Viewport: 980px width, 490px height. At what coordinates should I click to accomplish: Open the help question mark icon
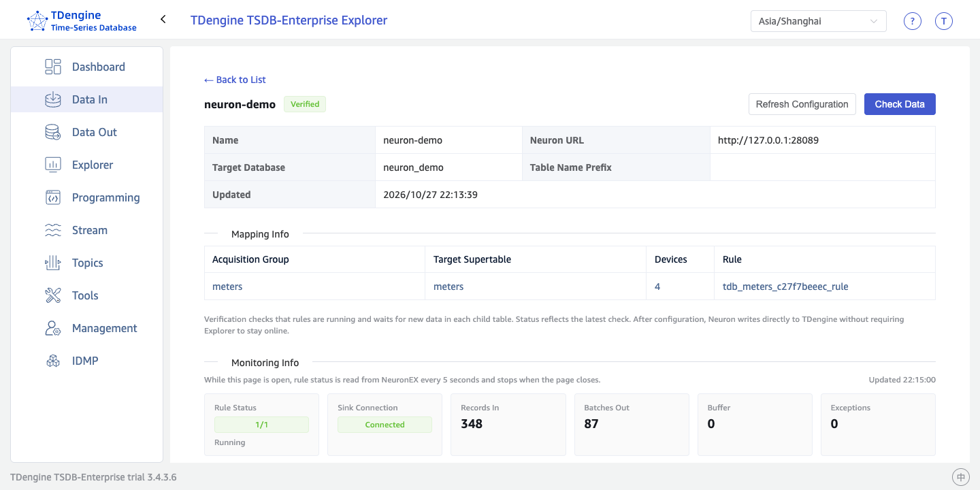click(x=912, y=21)
